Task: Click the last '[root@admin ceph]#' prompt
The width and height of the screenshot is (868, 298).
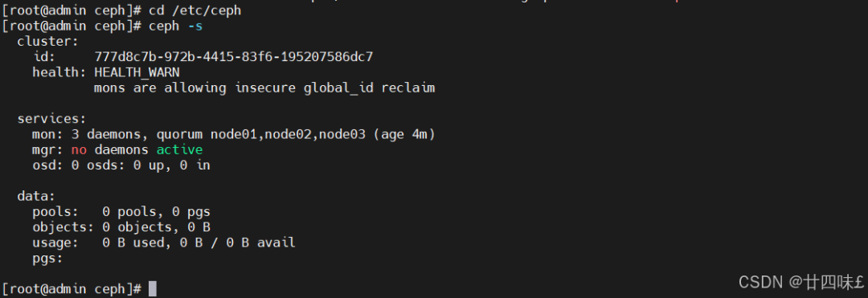Action: tap(72, 288)
